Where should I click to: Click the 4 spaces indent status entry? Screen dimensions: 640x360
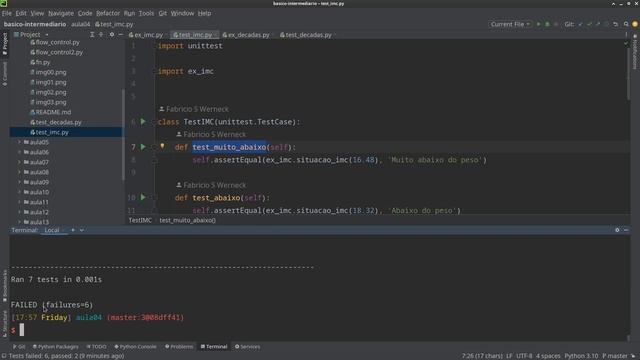(548, 356)
